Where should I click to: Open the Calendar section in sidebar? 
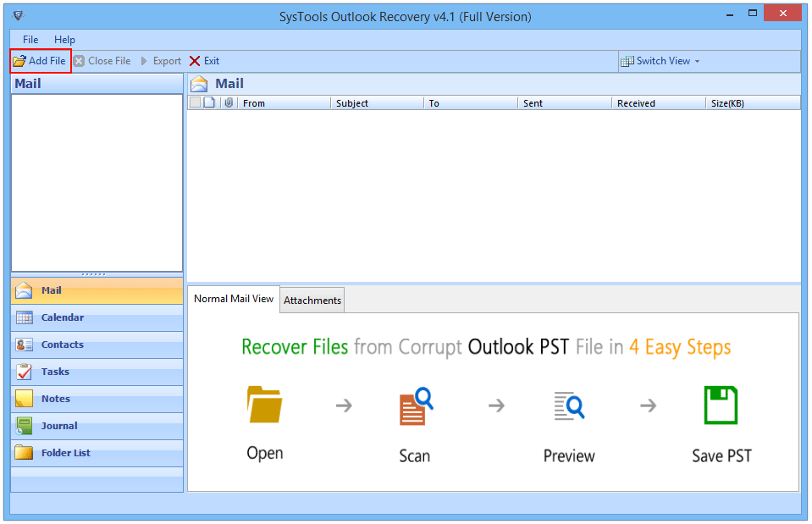pos(63,317)
